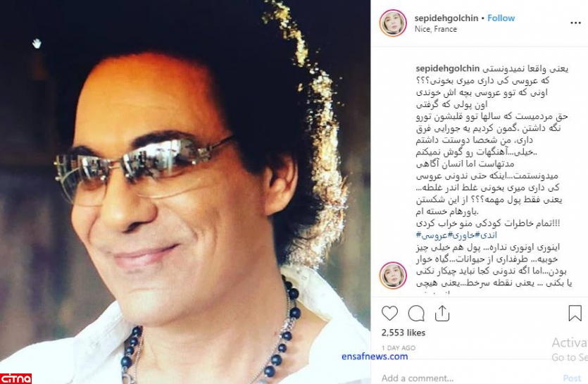View the 2,553 likes list
588x384 pixels.
tap(403, 333)
